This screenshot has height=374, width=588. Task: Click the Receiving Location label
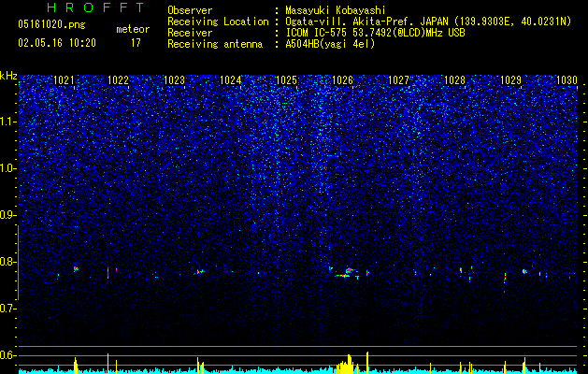[x=218, y=22]
